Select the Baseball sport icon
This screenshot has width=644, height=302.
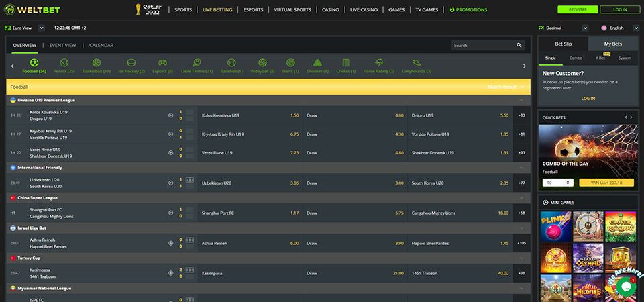231,63
